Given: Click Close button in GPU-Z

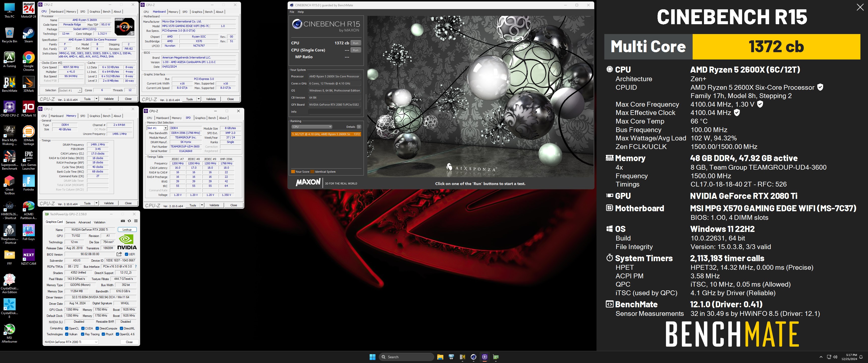Looking at the screenshot, I should coord(129,342).
